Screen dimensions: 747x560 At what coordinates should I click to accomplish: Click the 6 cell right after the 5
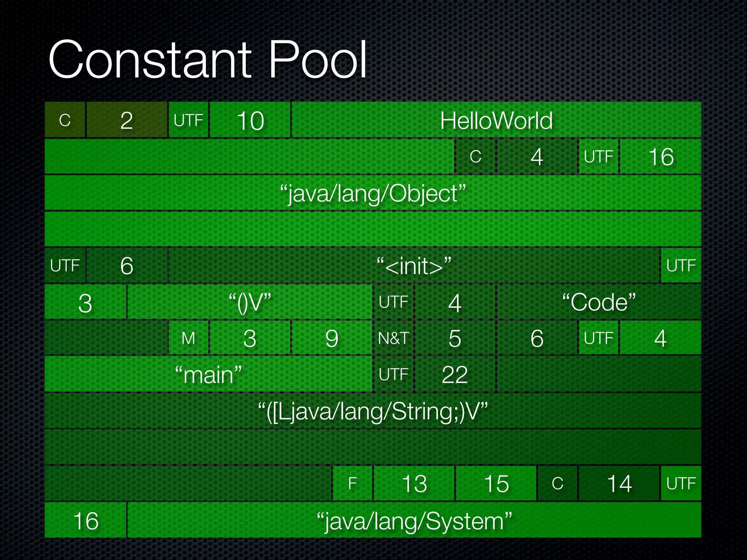point(537,338)
